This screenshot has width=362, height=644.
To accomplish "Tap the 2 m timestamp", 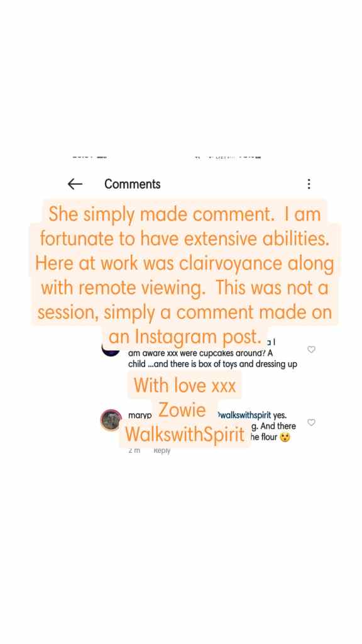I will coord(134,450).
